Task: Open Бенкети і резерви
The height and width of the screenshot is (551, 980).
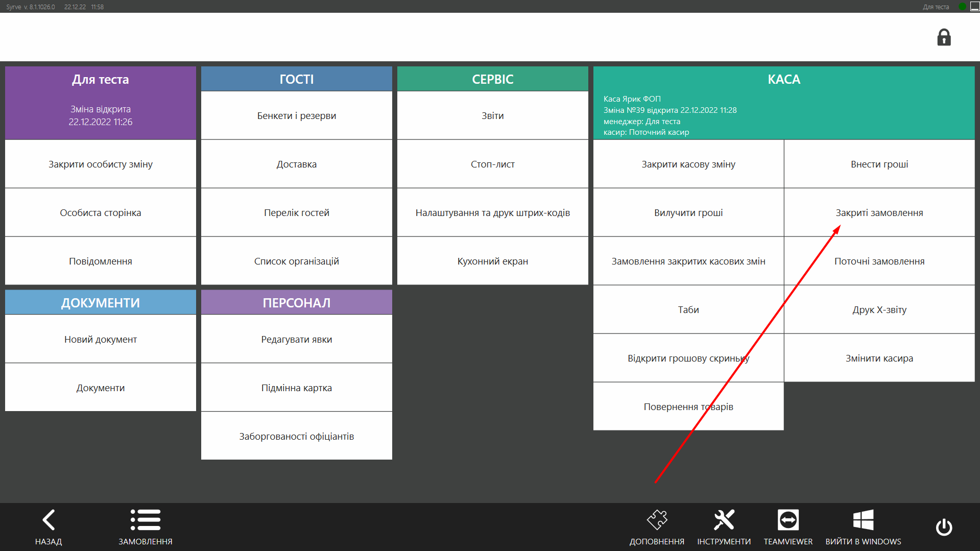Action: pos(296,115)
